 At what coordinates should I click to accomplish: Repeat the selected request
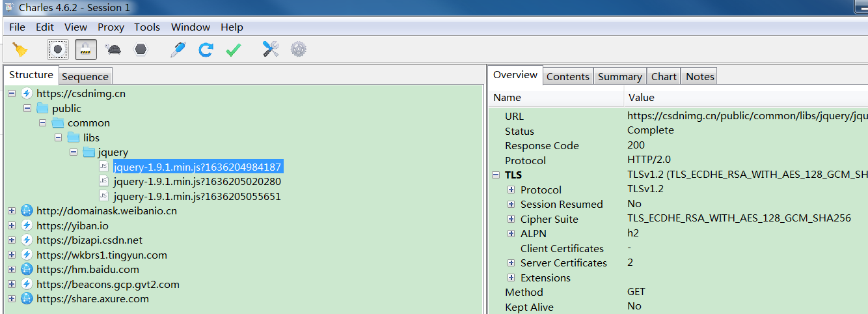click(206, 50)
